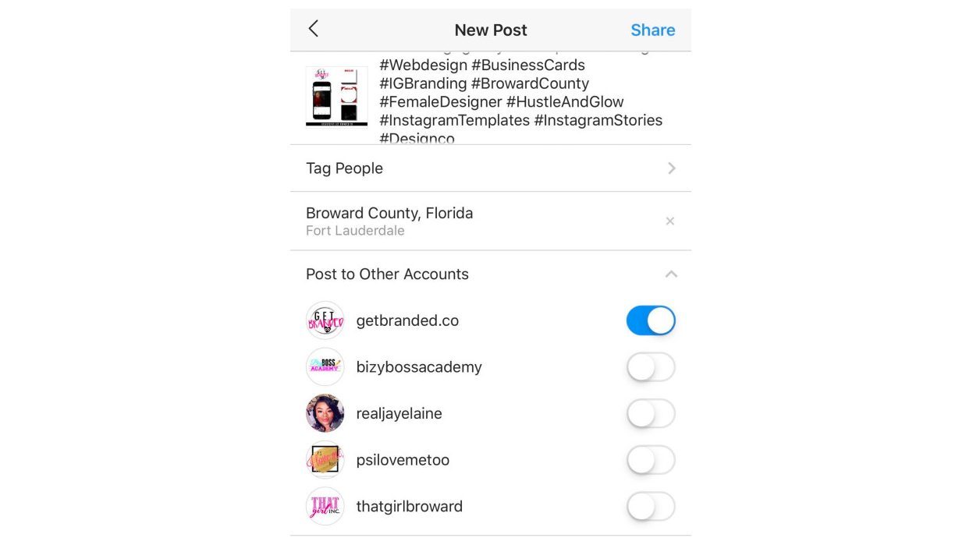Tap psilovemetoo account avatar
The height and width of the screenshot is (552, 980).
[325, 460]
